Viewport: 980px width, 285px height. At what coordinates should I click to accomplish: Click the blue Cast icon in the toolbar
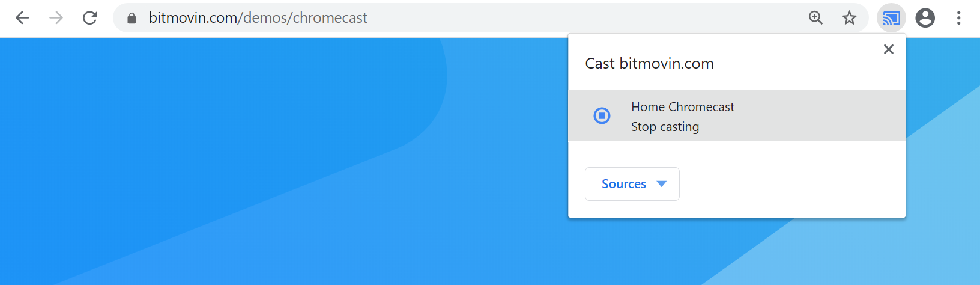(x=891, y=18)
